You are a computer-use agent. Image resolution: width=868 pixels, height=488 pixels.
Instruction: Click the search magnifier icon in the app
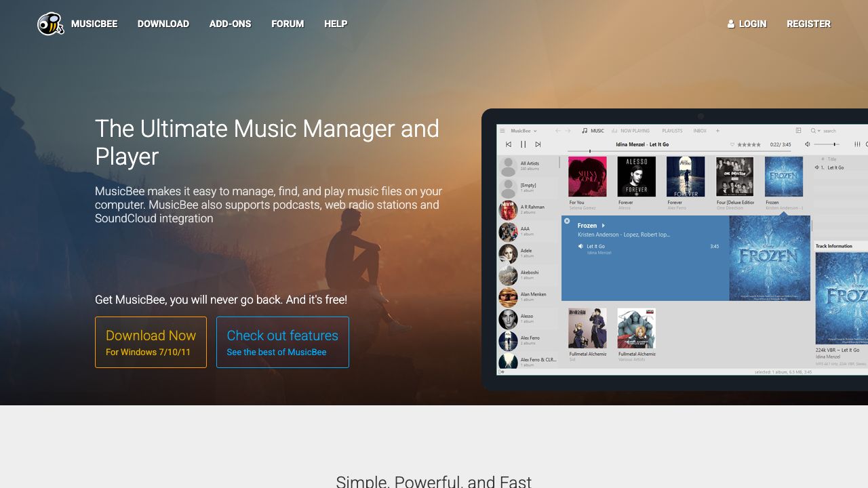[813, 131]
